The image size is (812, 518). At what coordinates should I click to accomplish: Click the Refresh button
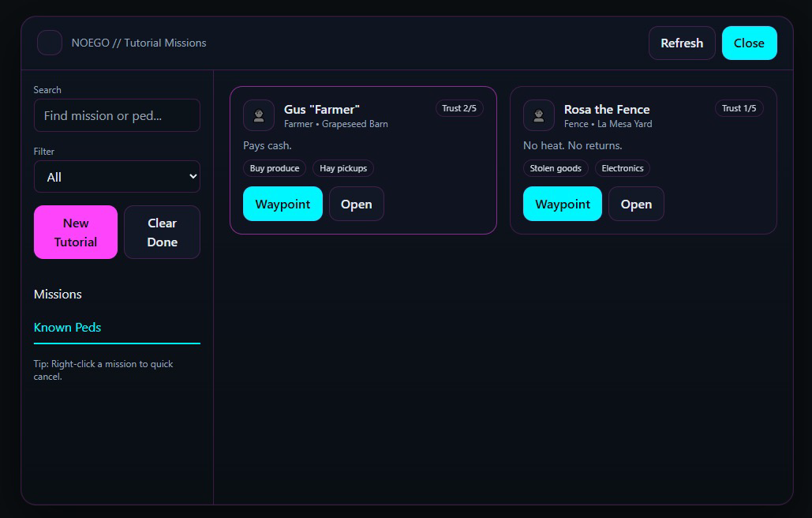682,43
